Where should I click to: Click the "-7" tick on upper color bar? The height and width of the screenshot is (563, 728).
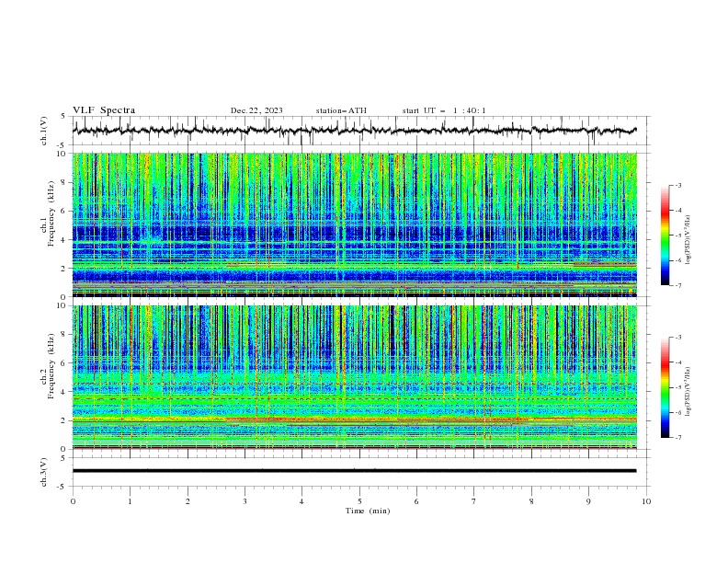[678, 285]
